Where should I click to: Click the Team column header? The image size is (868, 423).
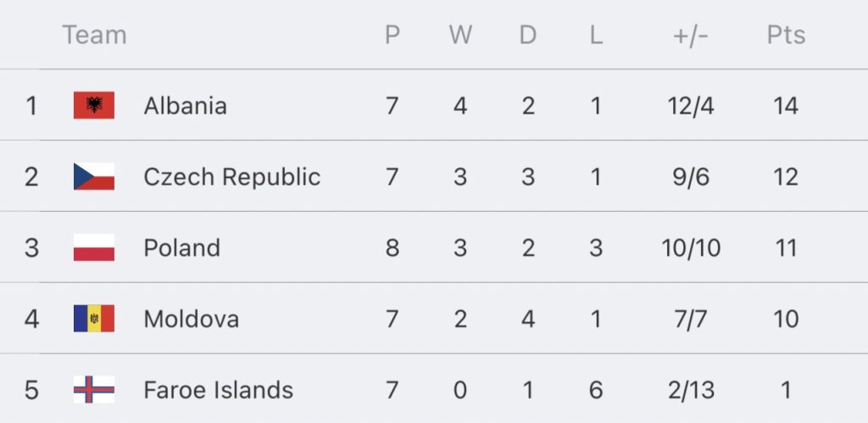[95, 35]
